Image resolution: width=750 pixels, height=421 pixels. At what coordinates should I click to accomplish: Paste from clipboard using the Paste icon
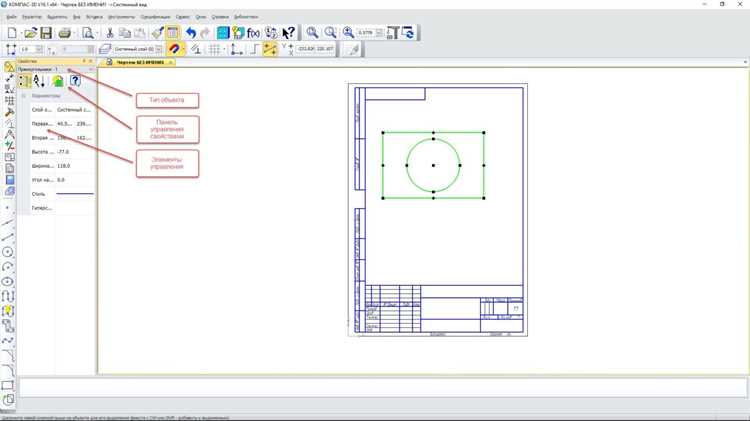(140, 33)
